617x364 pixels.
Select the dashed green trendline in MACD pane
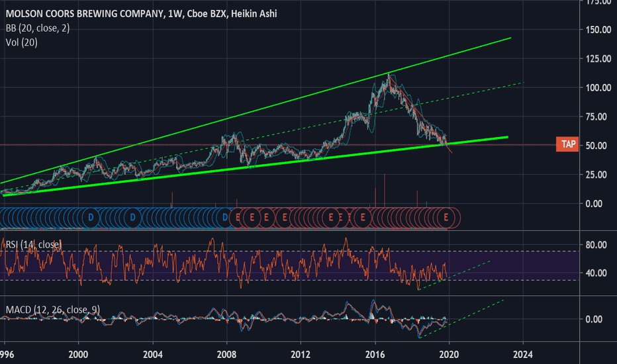point(461,319)
